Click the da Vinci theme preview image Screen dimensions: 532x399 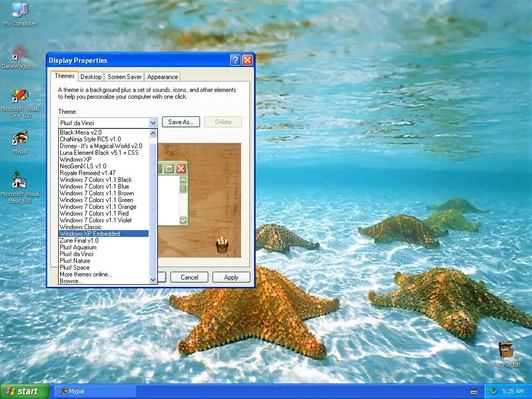coord(199,200)
